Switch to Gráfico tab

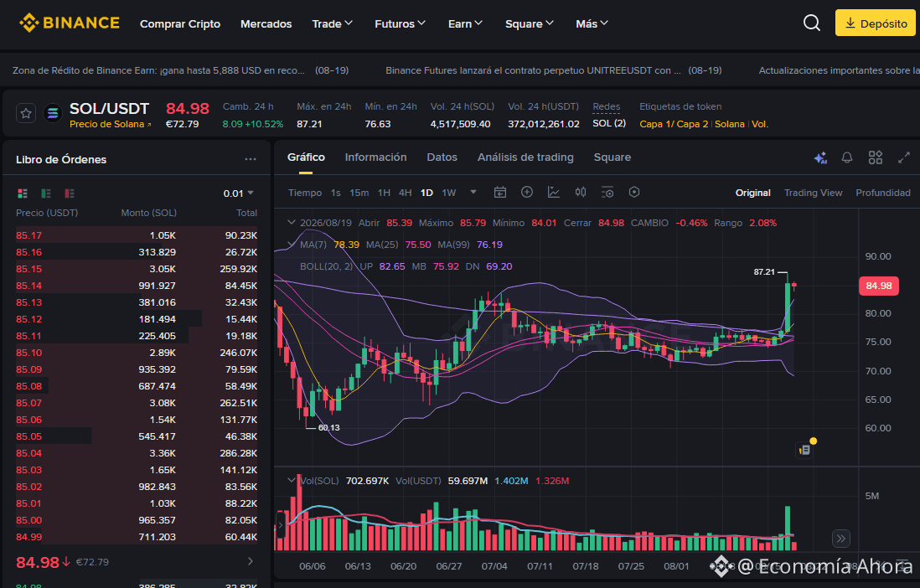click(307, 157)
